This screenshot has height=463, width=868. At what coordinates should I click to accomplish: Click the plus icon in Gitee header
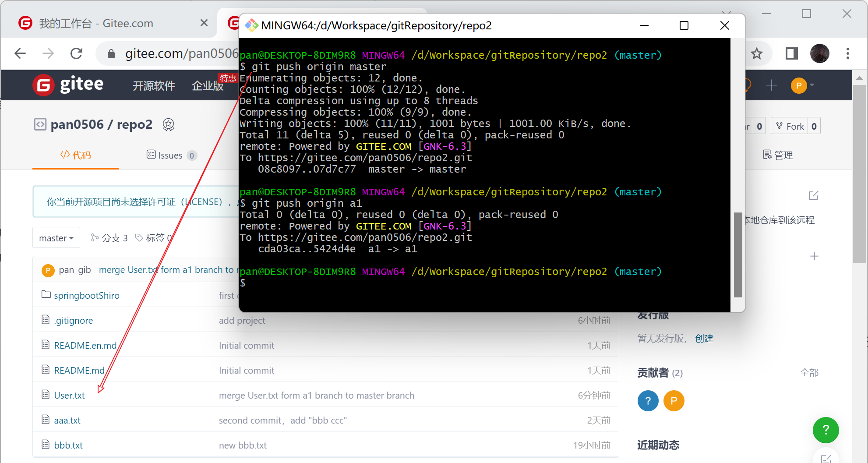tap(771, 85)
